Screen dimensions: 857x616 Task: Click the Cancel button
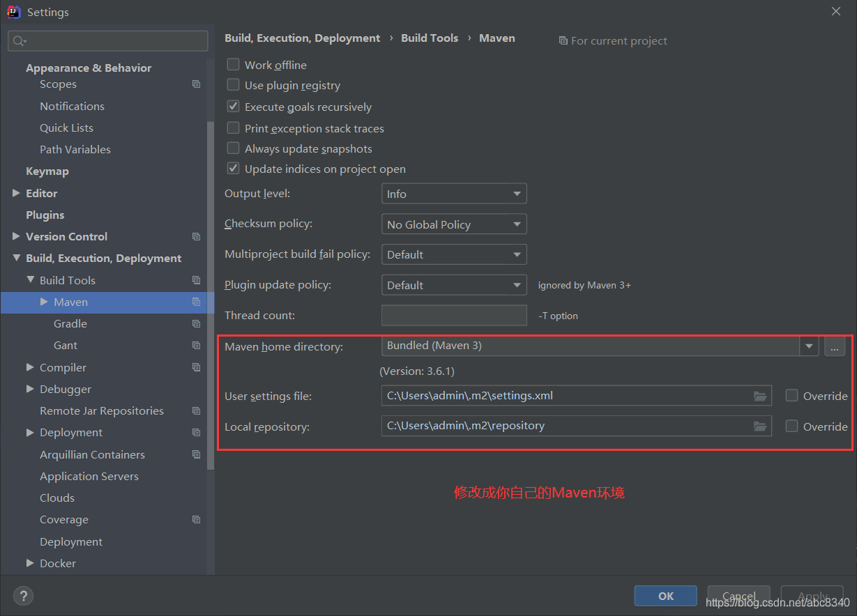point(739,596)
